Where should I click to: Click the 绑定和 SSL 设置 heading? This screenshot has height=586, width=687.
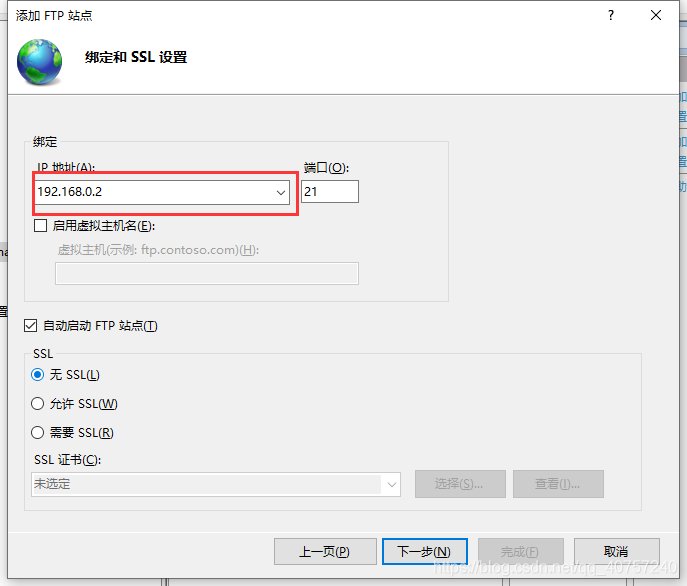click(x=136, y=57)
